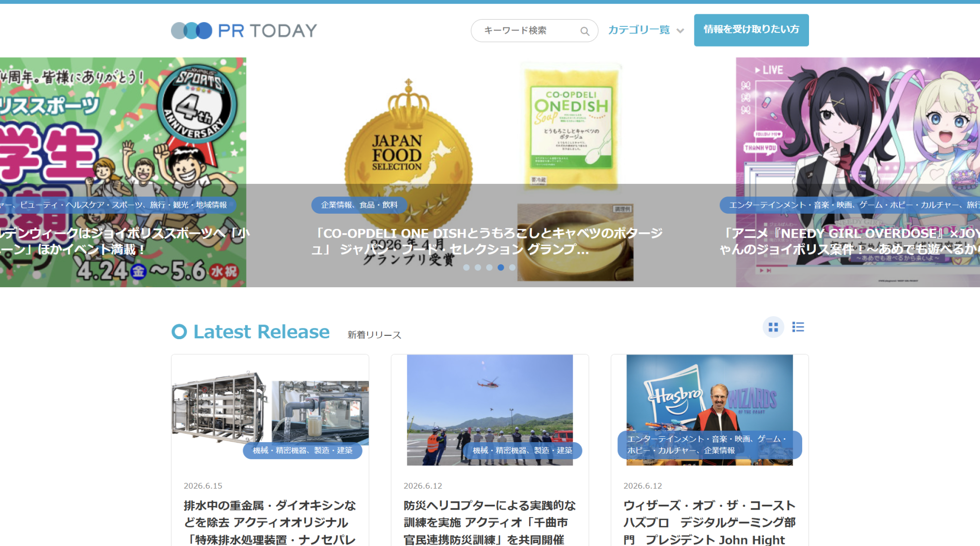Select the fifth carousel dot
Viewport: 980px width, 546px height.
[512, 268]
